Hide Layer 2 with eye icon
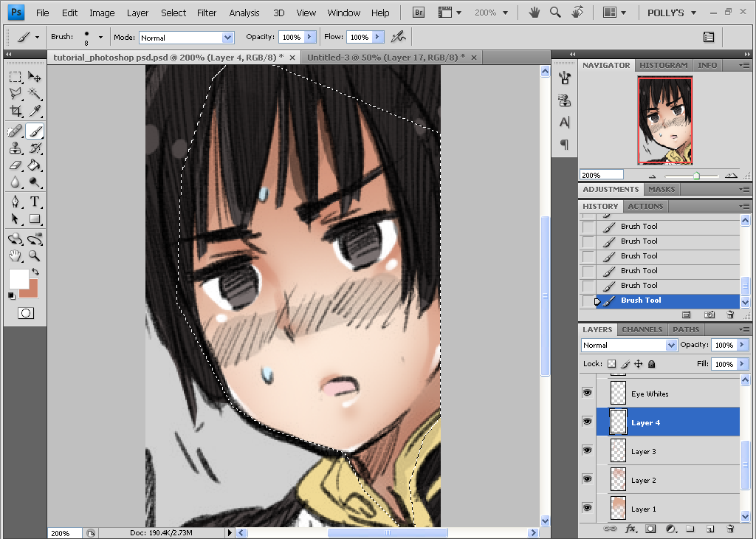The height and width of the screenshot is (539, 756). [587, 479]
